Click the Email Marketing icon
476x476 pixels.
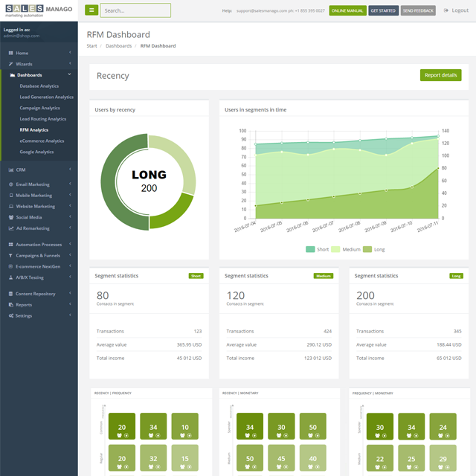[x=11, y=184]
